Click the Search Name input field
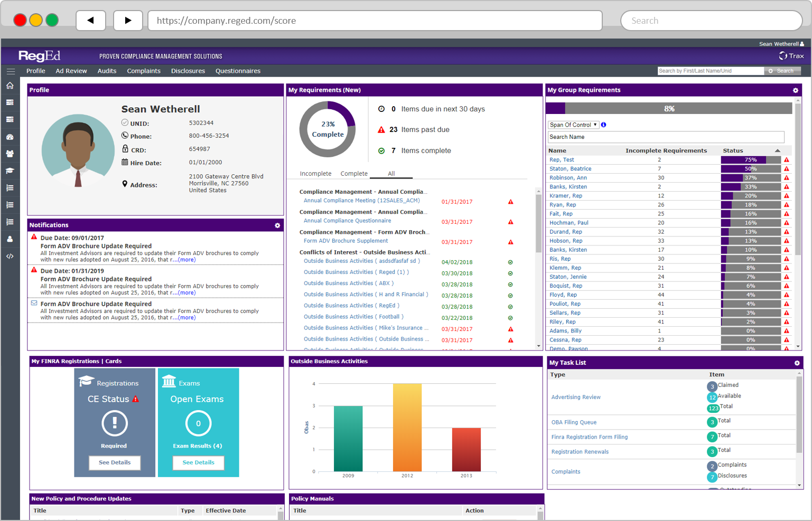The width and height of the screenshot is (812, 521). [x=666, y=137]
